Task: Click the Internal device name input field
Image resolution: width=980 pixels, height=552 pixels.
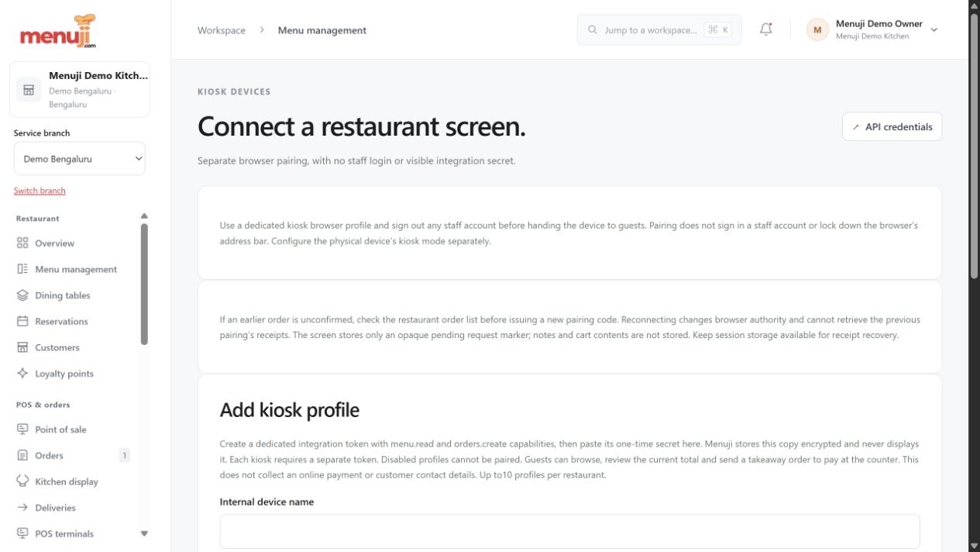Action: (x=569, y=532)
